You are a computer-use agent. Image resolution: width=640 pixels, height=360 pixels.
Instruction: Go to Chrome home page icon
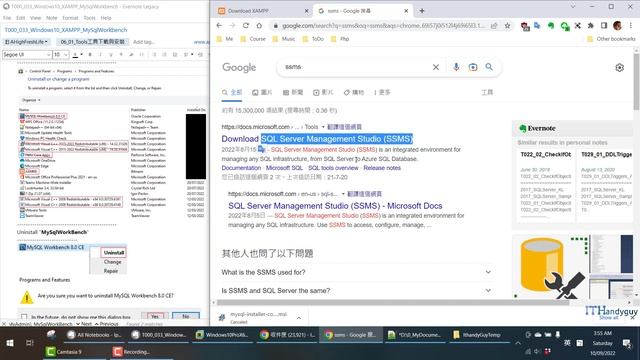click(x=259, y=26)
